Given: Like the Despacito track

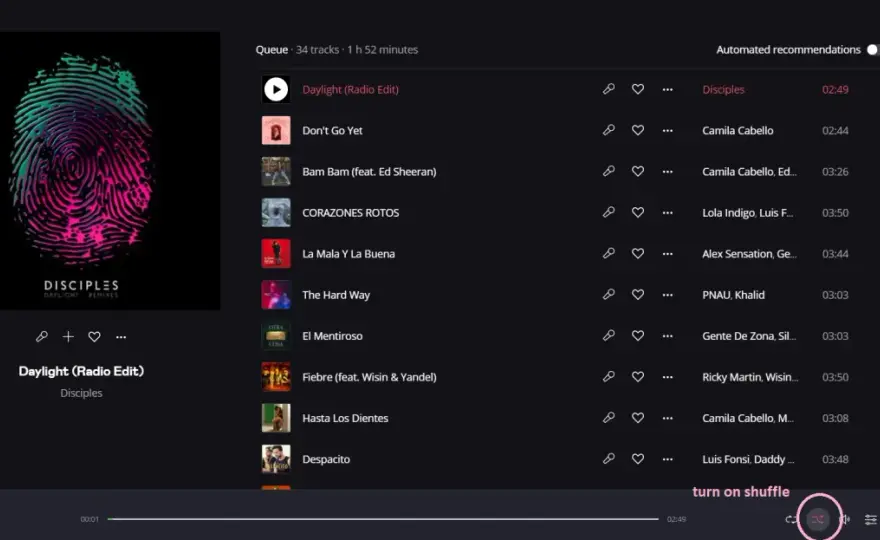Looking at the screenshot, I should [638, 459].
